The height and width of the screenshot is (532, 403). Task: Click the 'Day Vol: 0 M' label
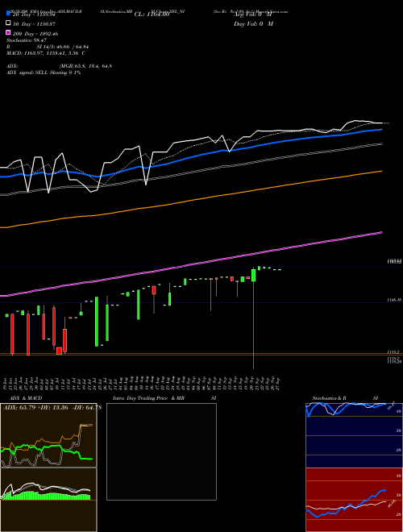(253, 23)
